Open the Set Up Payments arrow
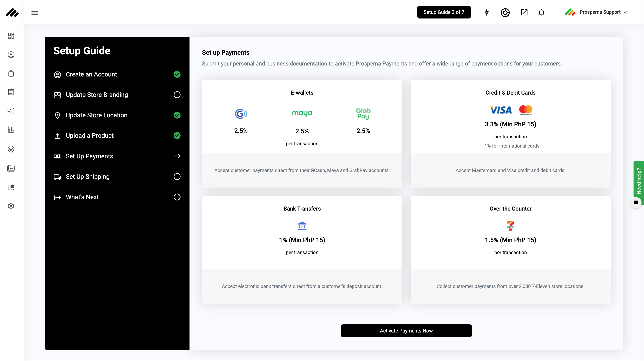 177,156
